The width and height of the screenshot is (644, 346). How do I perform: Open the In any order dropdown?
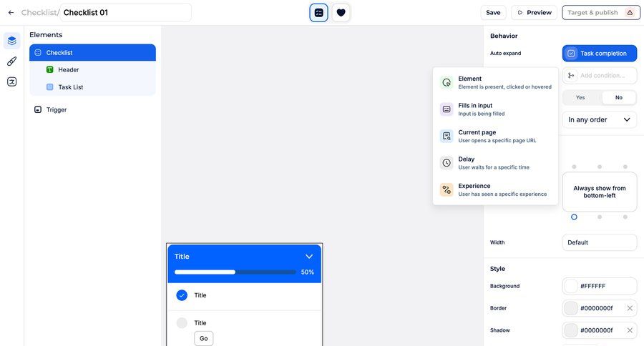tap(599, 120)
